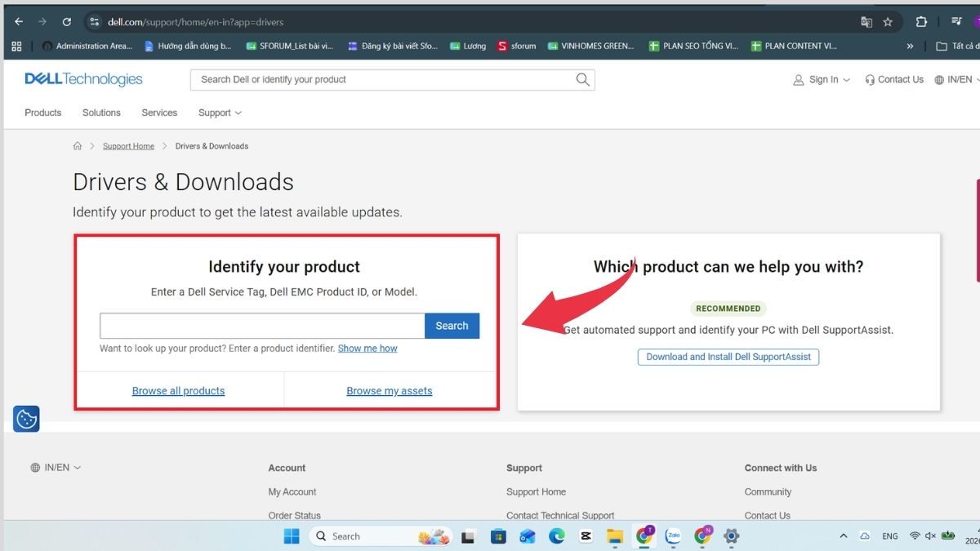980x551 pixels.
Task: Click Support Home in the breadcrumb
Action: [128, 146]
